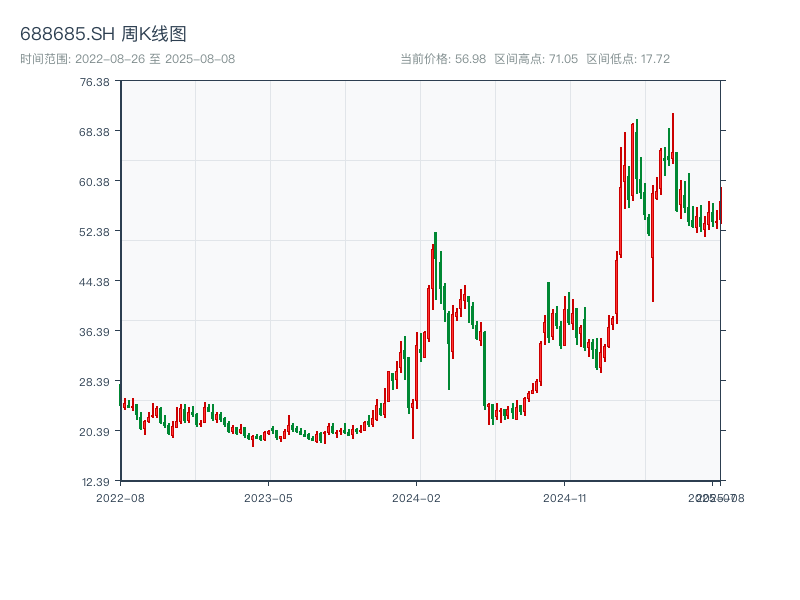Click the x-axis label 2022-08
800x600 pixels.
tap(120, 498)
